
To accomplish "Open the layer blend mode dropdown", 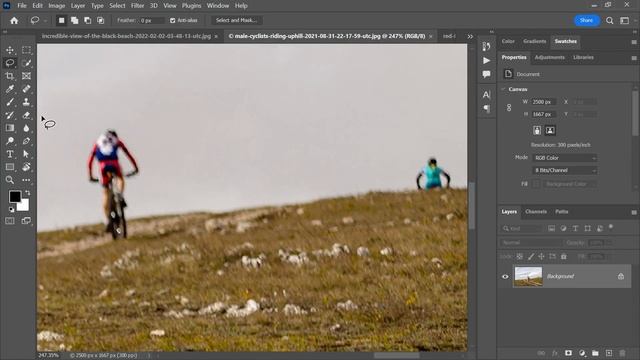I will coord(530,243).
